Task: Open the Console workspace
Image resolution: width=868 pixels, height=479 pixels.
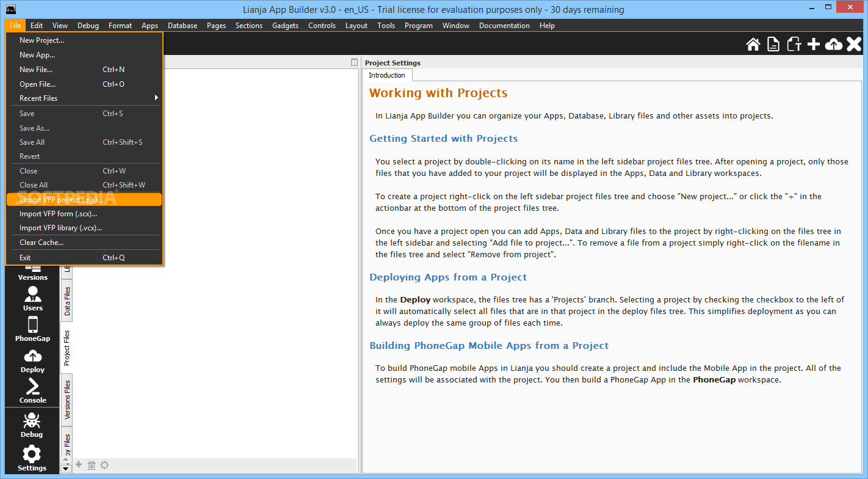Action: 33,391
